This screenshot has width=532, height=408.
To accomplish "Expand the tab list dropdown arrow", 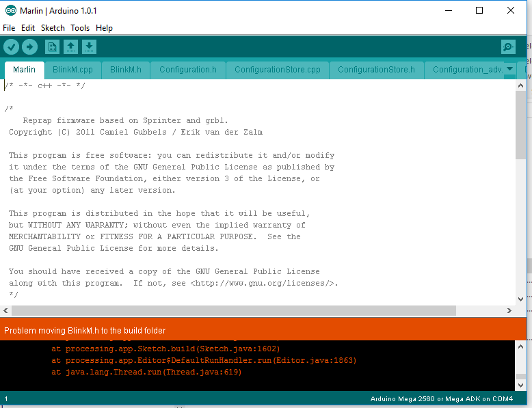I will 509,68.
